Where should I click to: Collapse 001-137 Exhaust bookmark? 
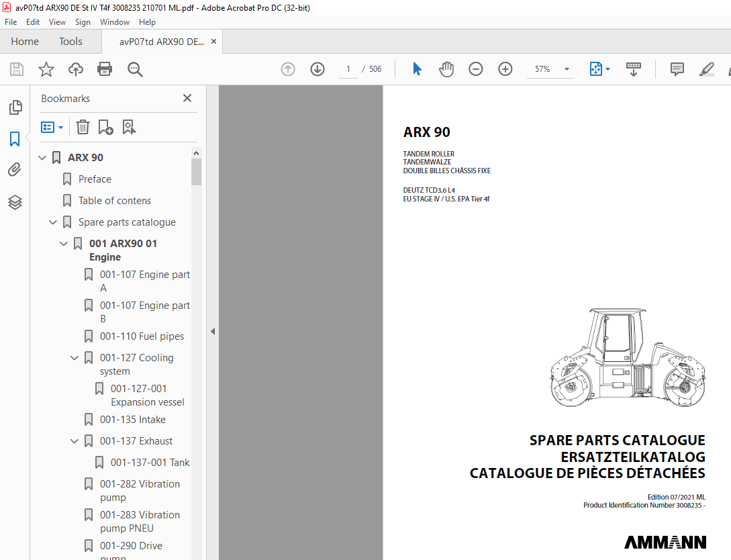[x=75, y=441]
